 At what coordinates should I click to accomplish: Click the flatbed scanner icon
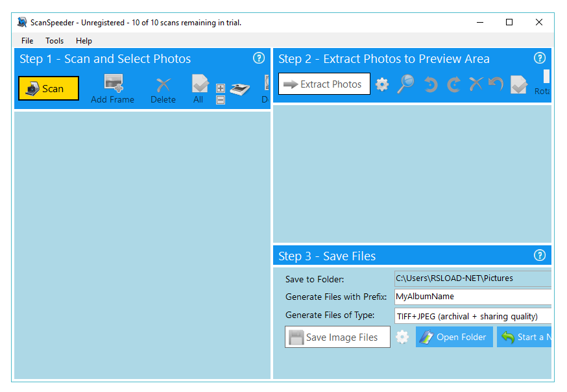[x=240, y=89]
